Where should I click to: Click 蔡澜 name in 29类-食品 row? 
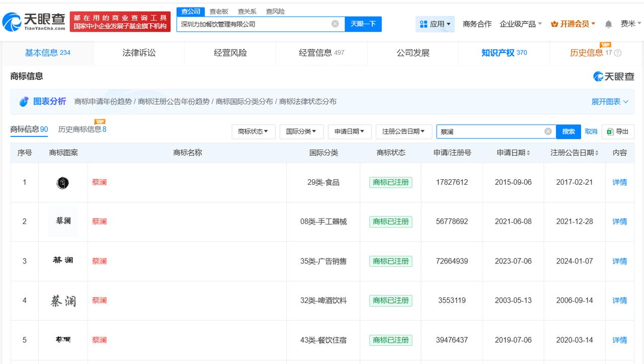[99, 182]
